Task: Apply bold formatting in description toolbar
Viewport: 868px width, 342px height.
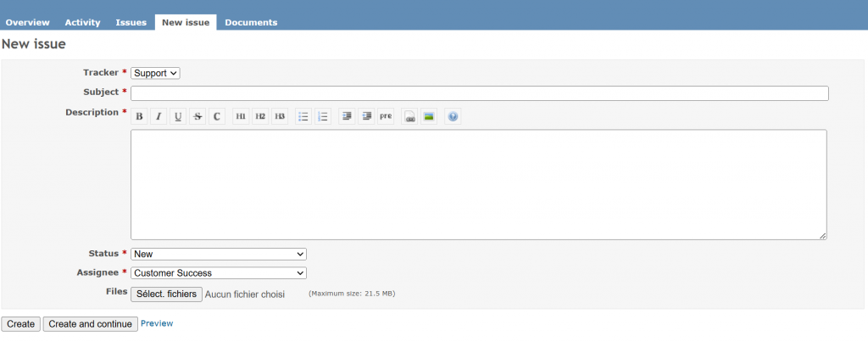Action: [140, 116]
